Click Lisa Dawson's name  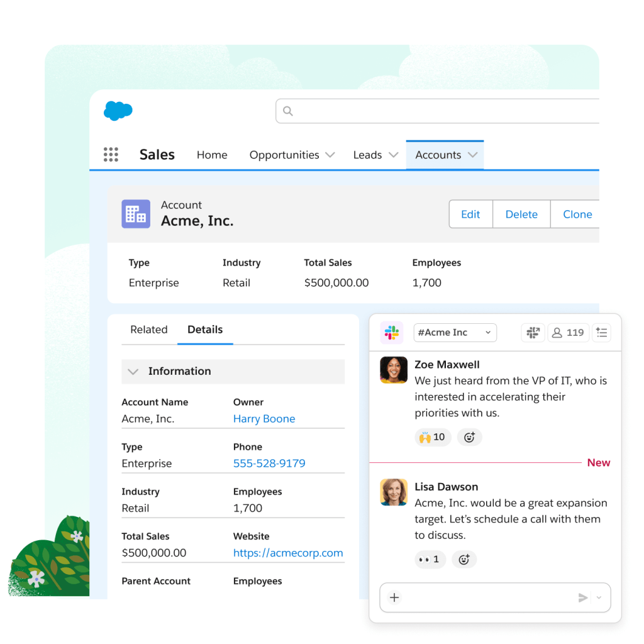click(x=446, y=487)
